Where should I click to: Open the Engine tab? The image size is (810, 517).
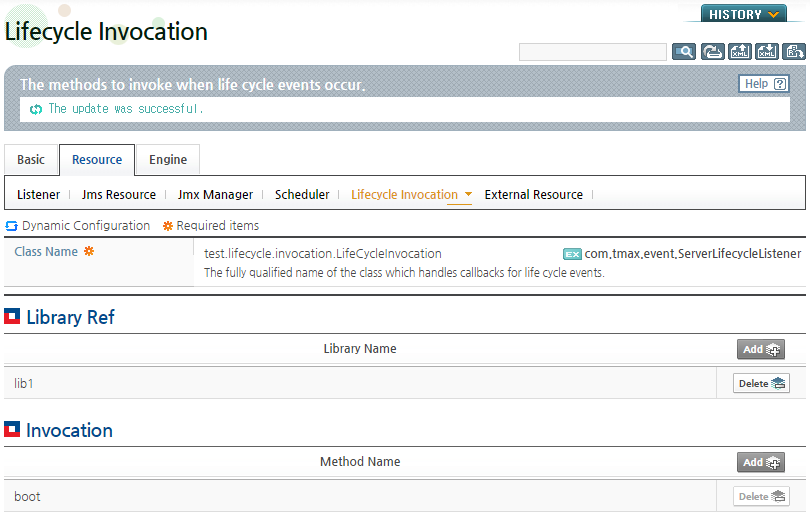pyautogui.click(x=168, y=160)
